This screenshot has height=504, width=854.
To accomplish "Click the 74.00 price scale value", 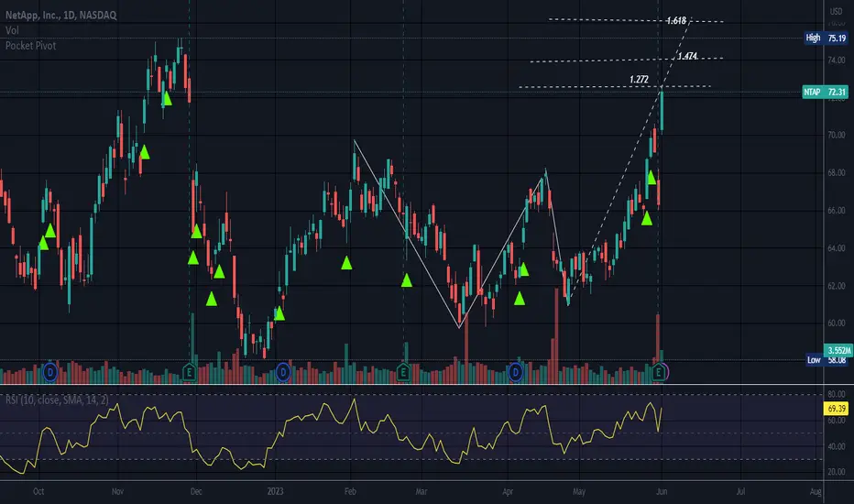I will click(837, 60).
